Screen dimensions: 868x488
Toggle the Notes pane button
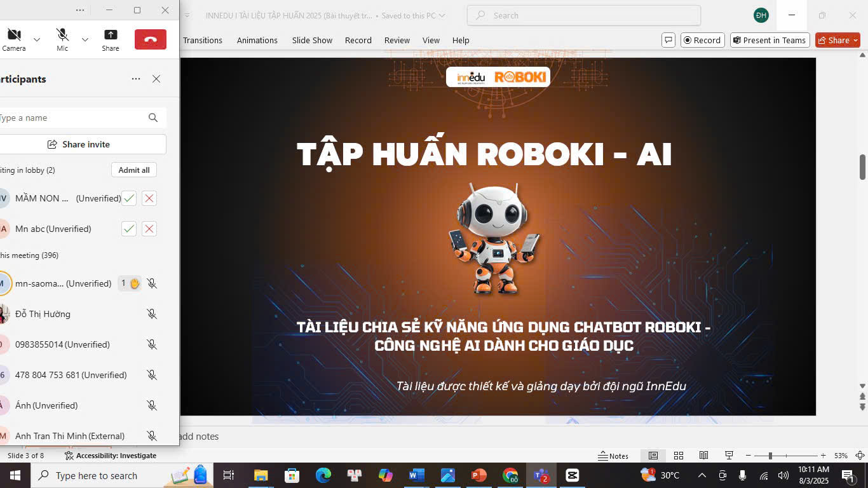pos(613,456)
